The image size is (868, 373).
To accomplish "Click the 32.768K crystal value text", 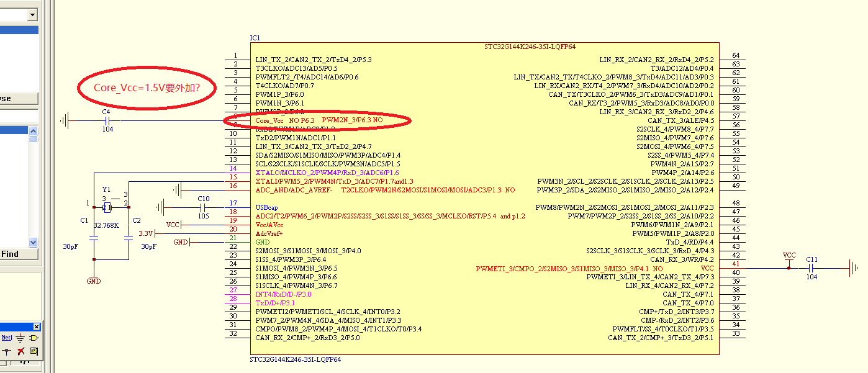I will pos(106,225).
